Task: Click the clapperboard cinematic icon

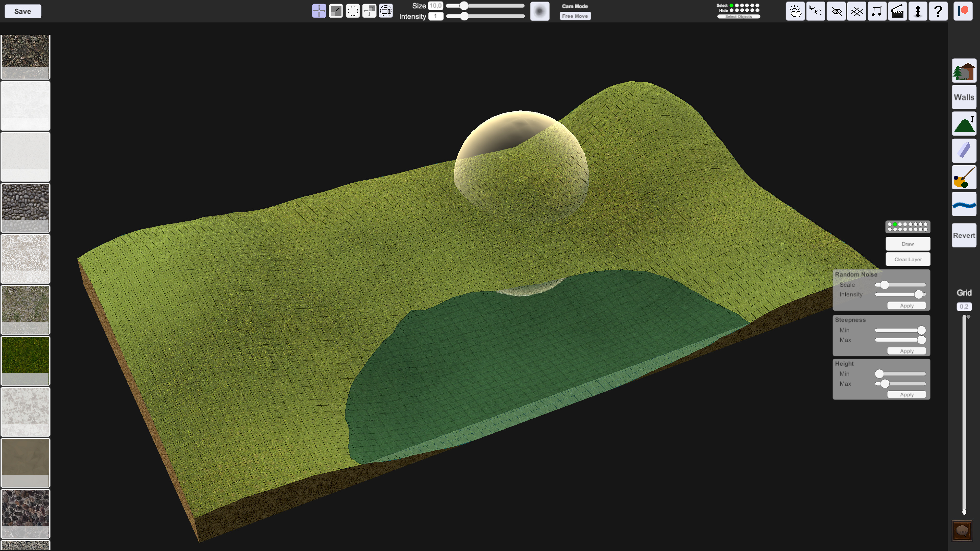Action: [898, 11]
